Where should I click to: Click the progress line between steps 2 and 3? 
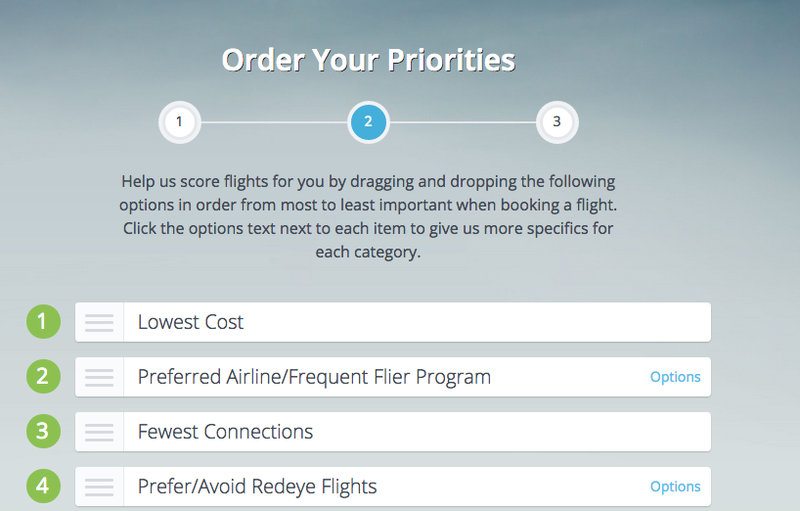pos(463,122)
